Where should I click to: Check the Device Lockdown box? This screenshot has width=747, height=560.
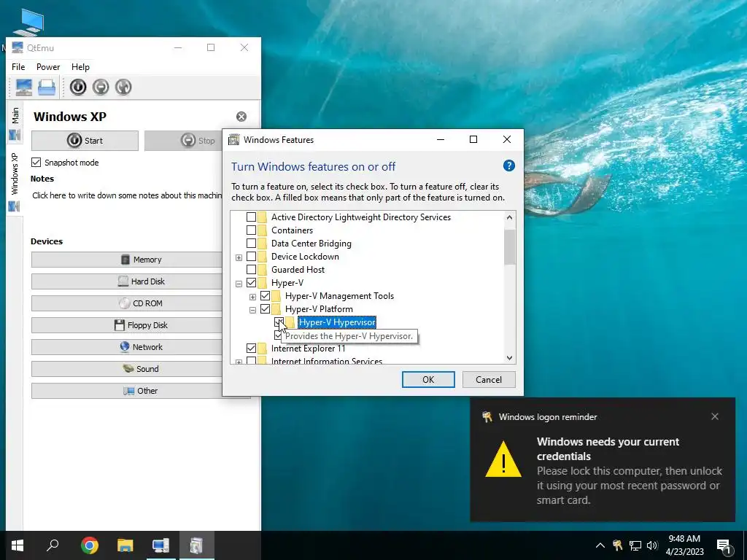(x=251, y=257)
